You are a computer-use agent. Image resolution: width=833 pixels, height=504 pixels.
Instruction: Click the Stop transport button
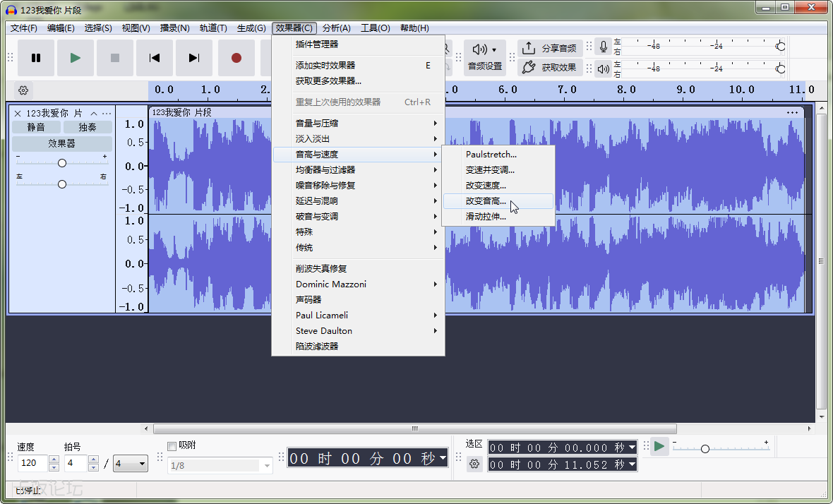point(115,58)
